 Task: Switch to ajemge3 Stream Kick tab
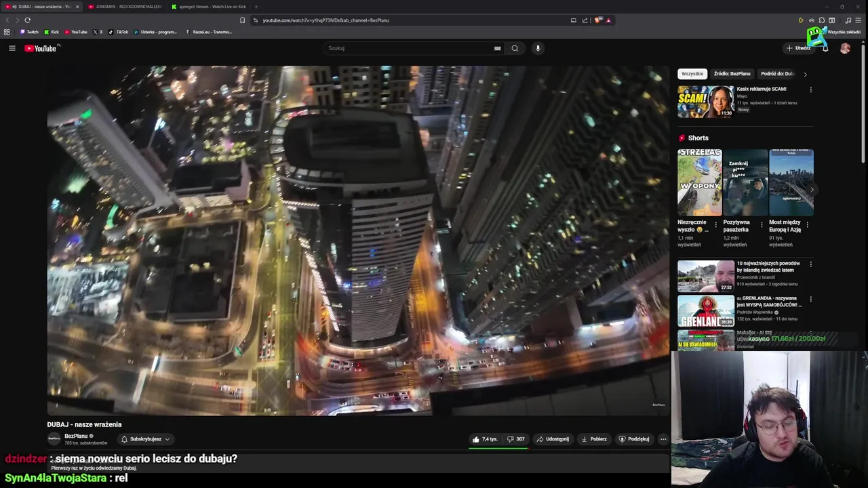click(209, 7)
